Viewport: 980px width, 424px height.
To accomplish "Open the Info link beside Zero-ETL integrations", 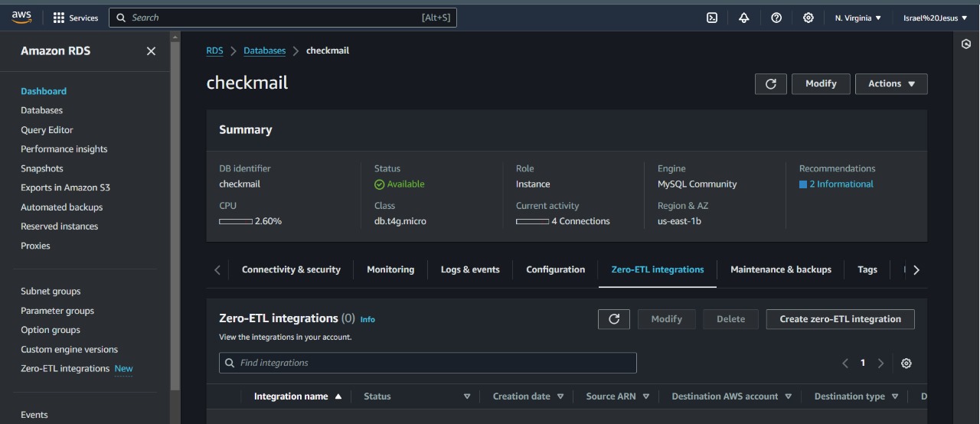I will [367, 319].
